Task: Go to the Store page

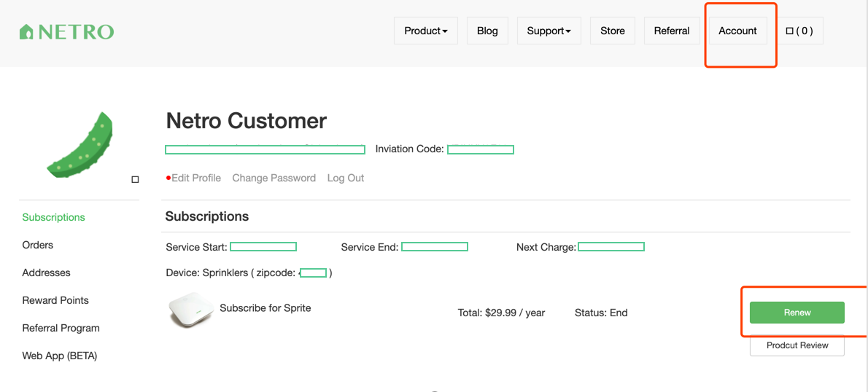Action: click(612, 31)
